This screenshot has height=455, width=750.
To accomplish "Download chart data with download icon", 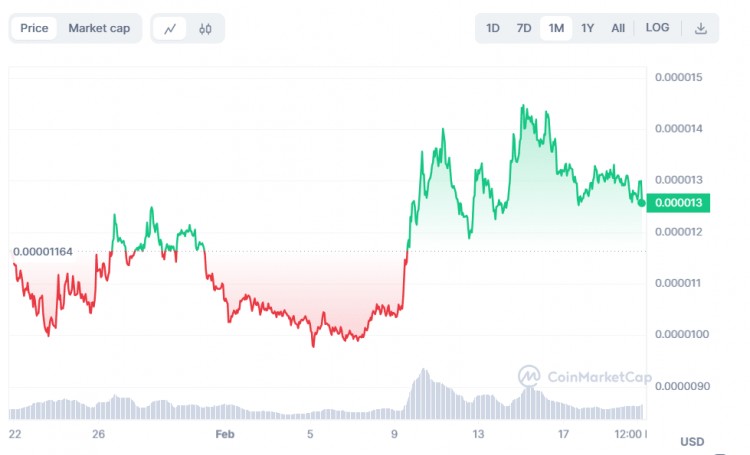I will coord(701,28).
